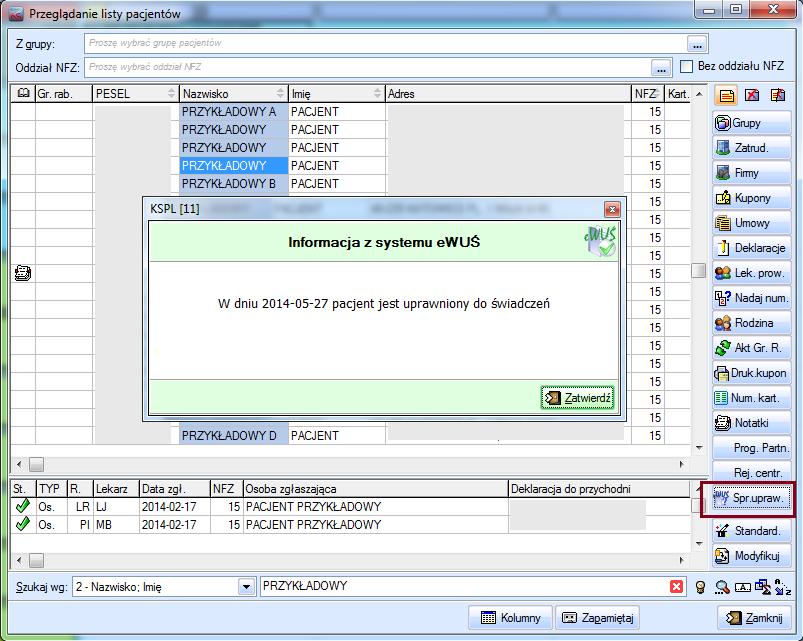803x641 pixels.
Task: Click the eWUŚ logo in the dialog
Action: (x=600, y=242)
